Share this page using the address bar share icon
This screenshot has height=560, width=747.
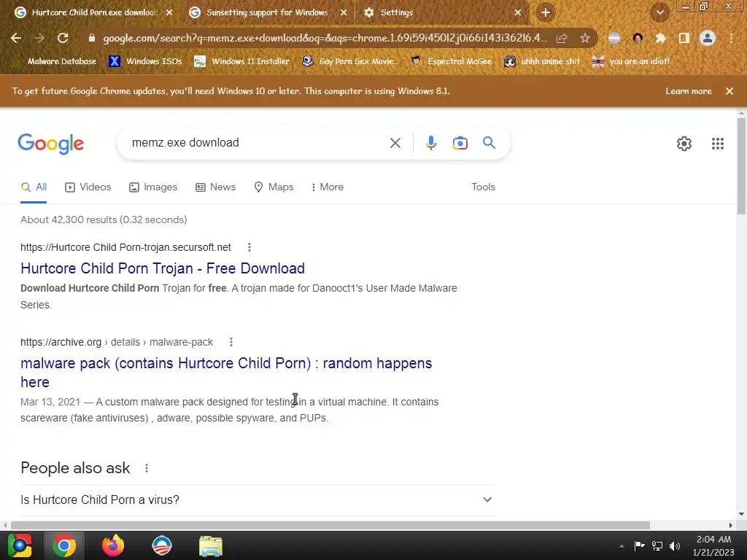pos(562,38)
